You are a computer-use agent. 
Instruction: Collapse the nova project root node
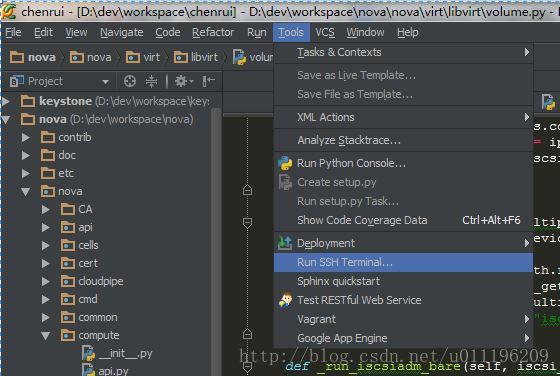(x=6, y=120)
